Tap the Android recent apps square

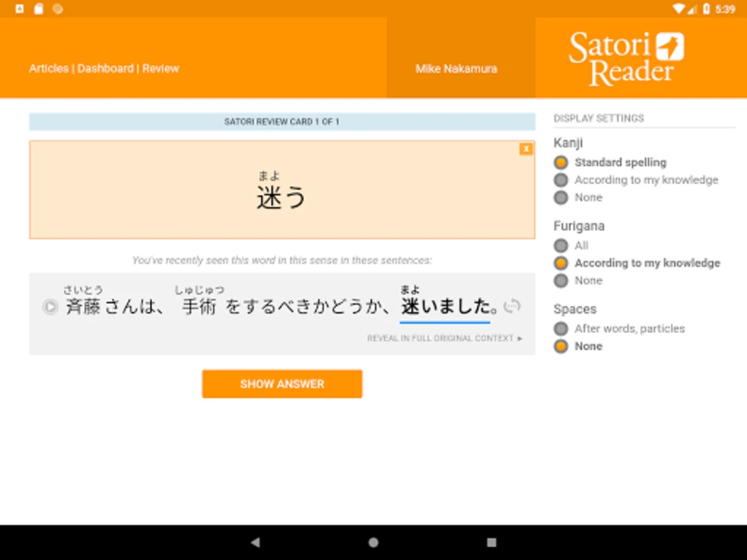(491, 542)
